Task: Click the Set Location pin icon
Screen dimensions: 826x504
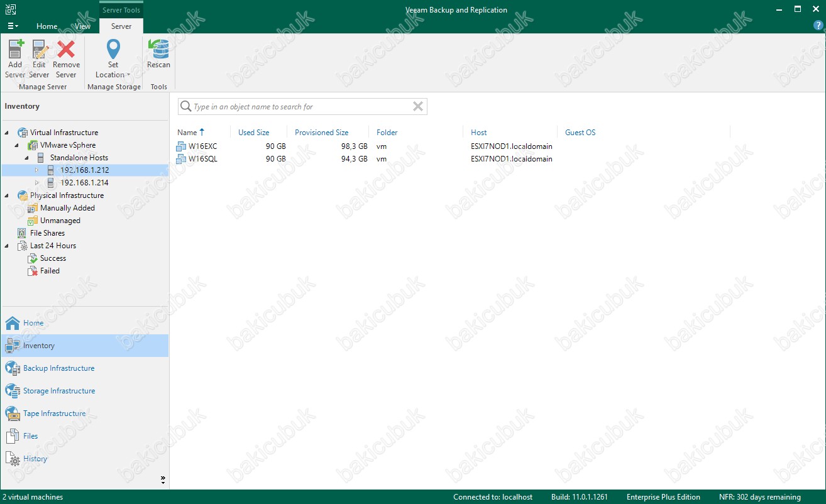Action: click(113, 49)
